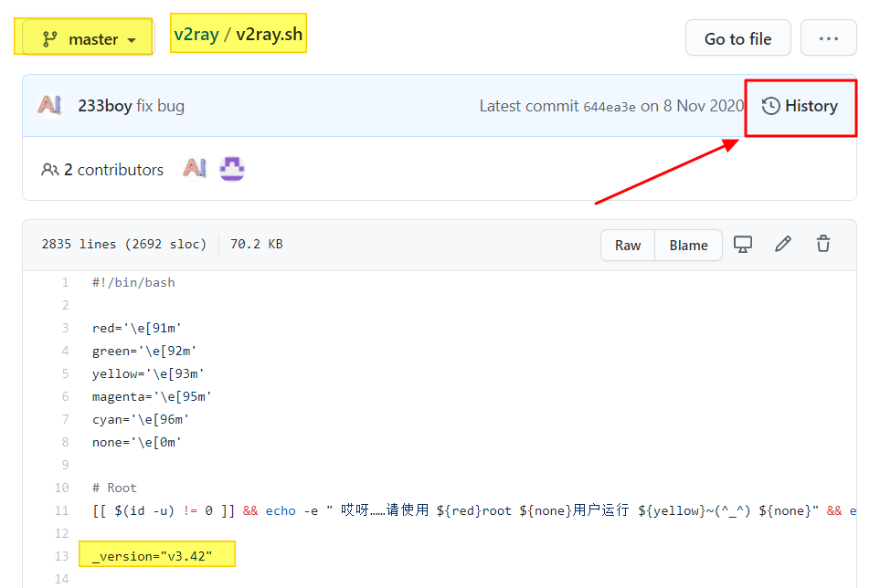Select line number 13 in code
880x588 pixels.
(62, 556)
